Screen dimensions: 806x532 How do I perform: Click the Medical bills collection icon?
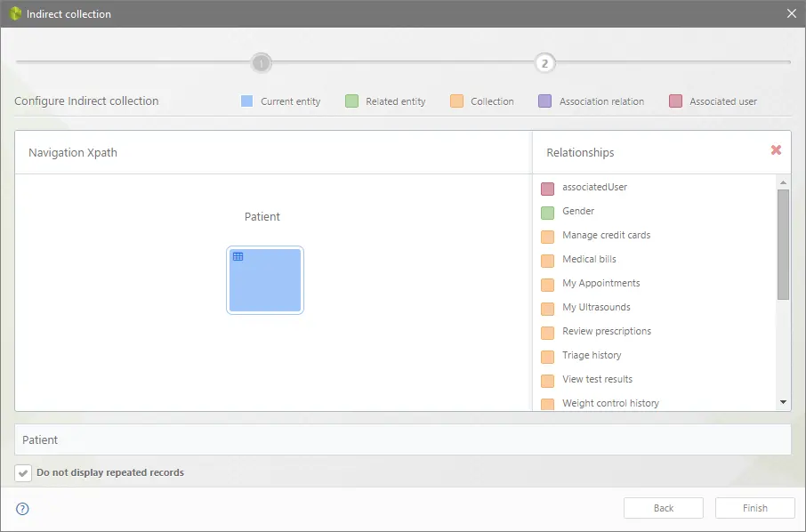[547, 261]
